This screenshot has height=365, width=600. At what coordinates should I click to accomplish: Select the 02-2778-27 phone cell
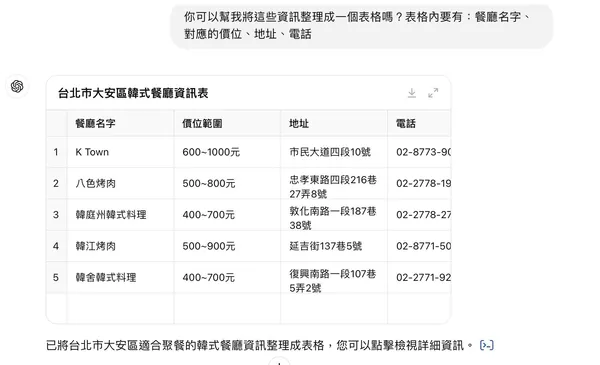pyautogui.click(x=419, y=215)
